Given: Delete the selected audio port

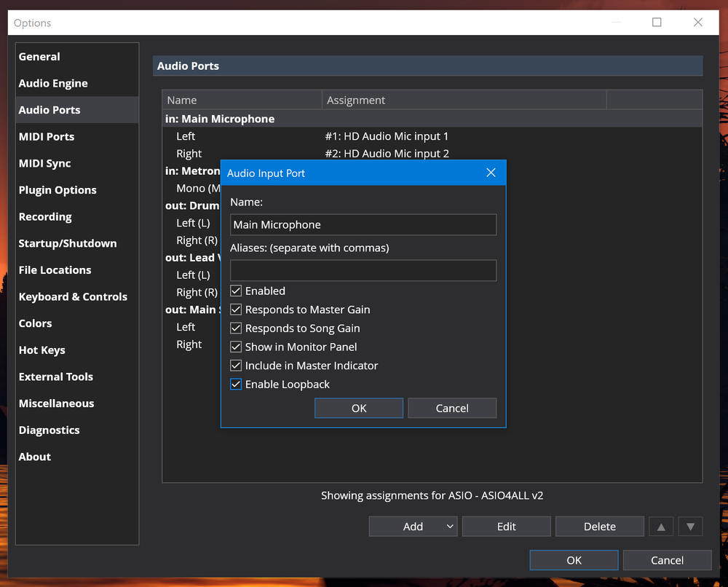Looking at the screenshot, I should point(599,526).
